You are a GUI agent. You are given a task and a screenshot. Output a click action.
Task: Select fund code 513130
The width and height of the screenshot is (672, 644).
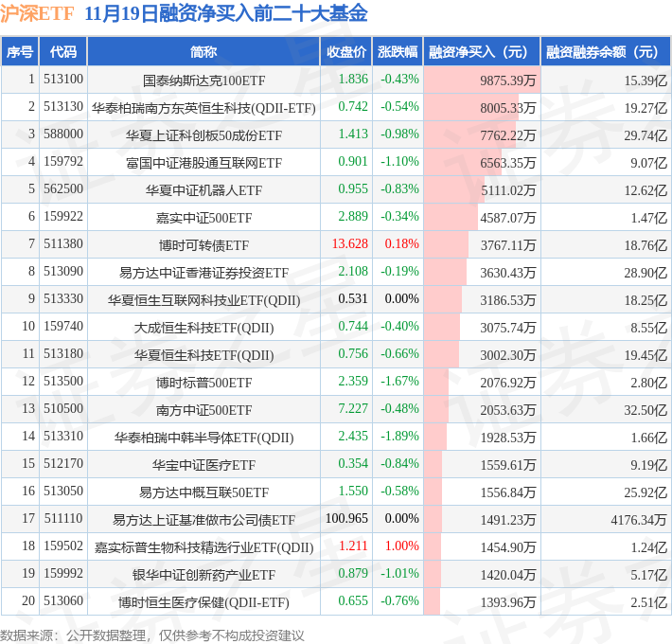click(x=63, y=107)
